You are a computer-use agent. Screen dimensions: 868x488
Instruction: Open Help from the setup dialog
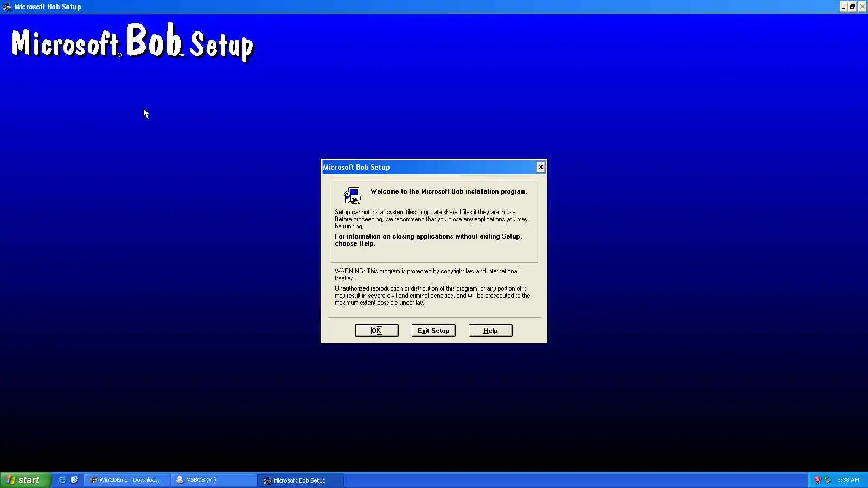pyautogui.click(x=490, y=331)
